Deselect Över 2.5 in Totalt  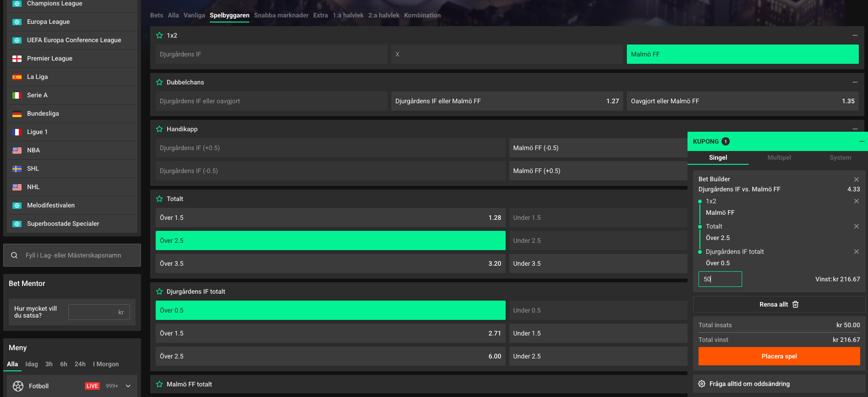(x=331, y=240)
